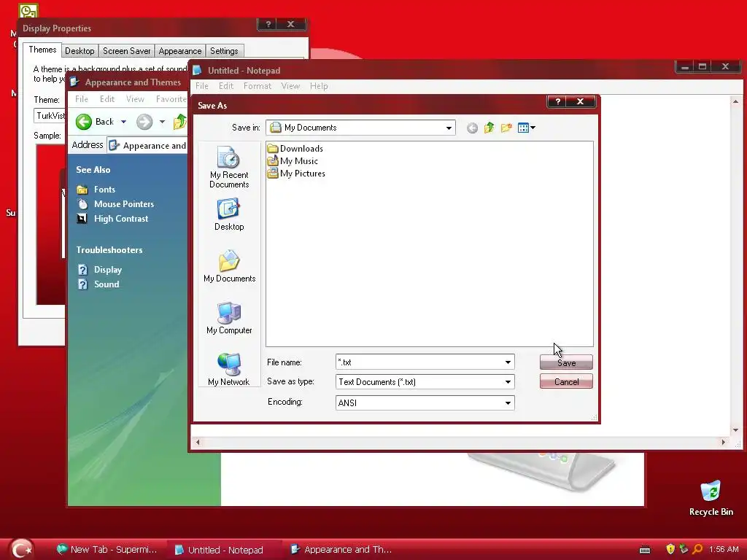Click the keyboard tray icon
The image size is (747, 560).
click(645, 550)
